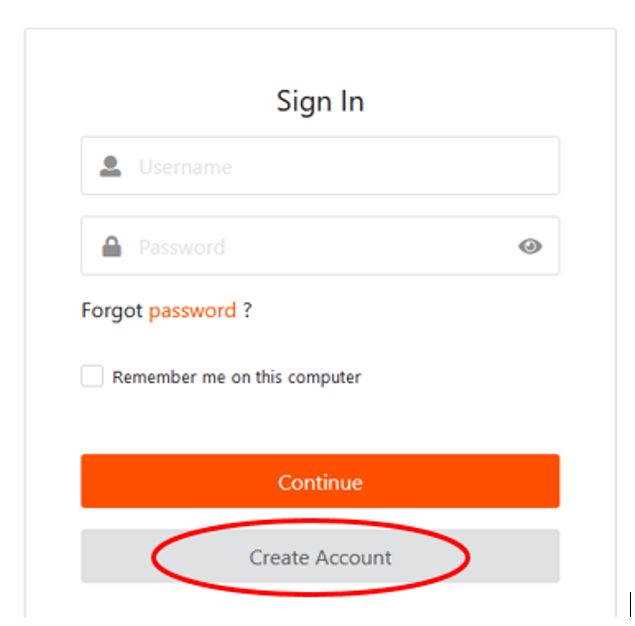
Task: Click the "Sign In" heading
Action: [x=320, y=102]
